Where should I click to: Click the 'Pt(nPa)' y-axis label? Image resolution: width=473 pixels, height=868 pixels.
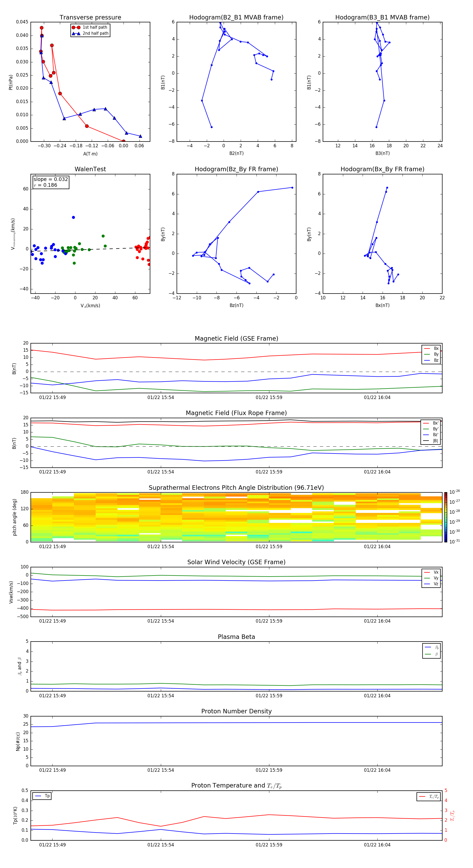coord(11,82)
